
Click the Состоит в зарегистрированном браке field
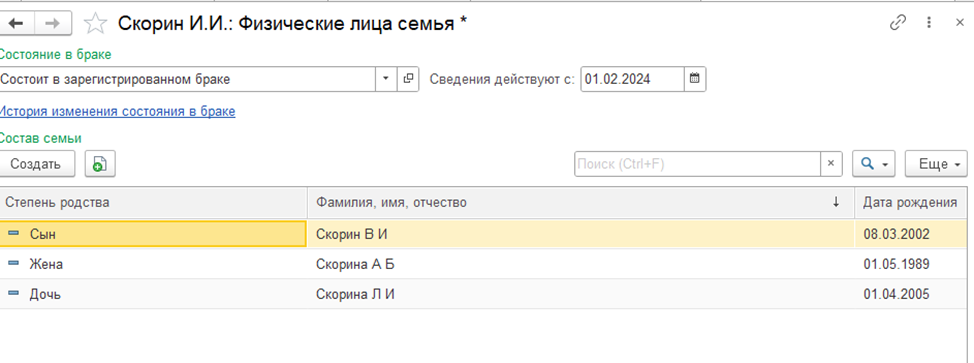coord(188,79)
